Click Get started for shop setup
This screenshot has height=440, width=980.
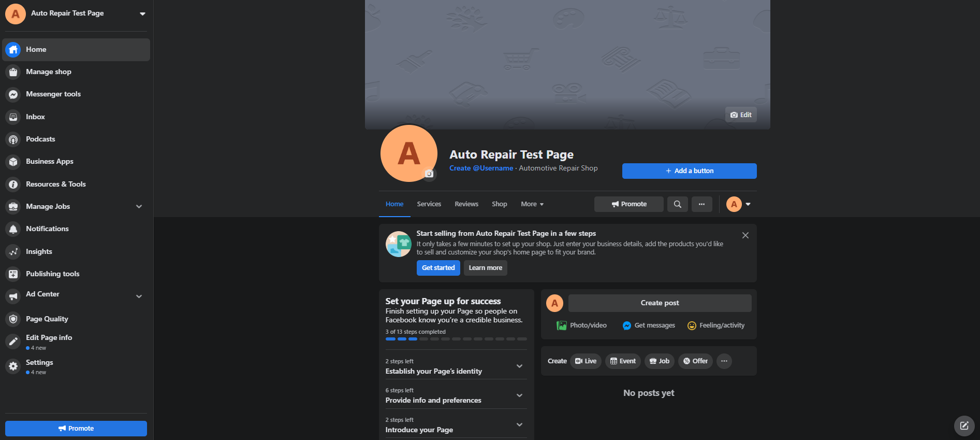(x=438, y=268)
